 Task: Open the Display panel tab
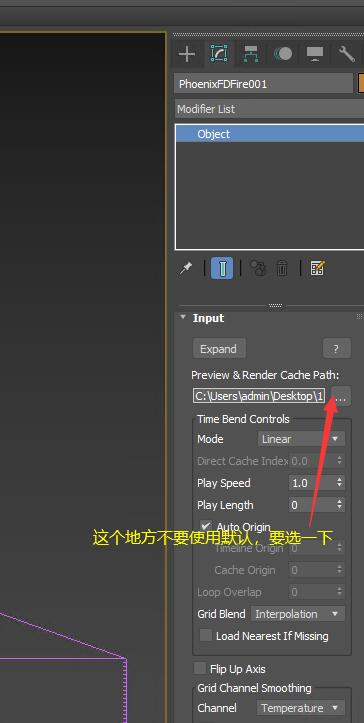click(315, 54)
